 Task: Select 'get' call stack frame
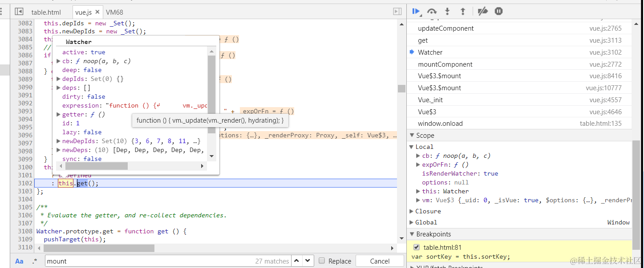[519, 40]
